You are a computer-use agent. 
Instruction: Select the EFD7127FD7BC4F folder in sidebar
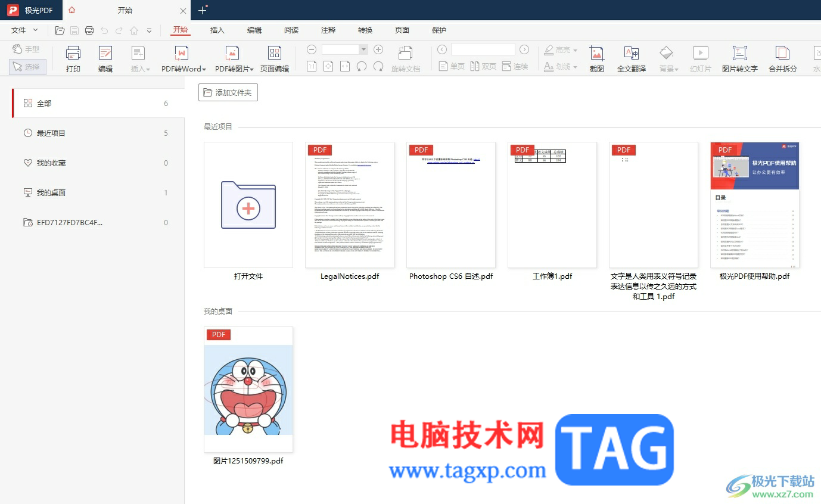98,222
